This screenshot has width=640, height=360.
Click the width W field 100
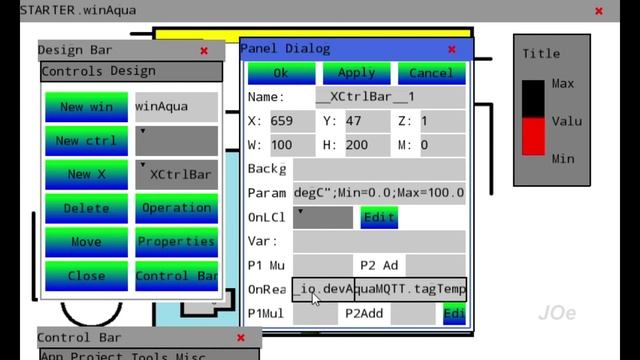(x=292, y=145)
